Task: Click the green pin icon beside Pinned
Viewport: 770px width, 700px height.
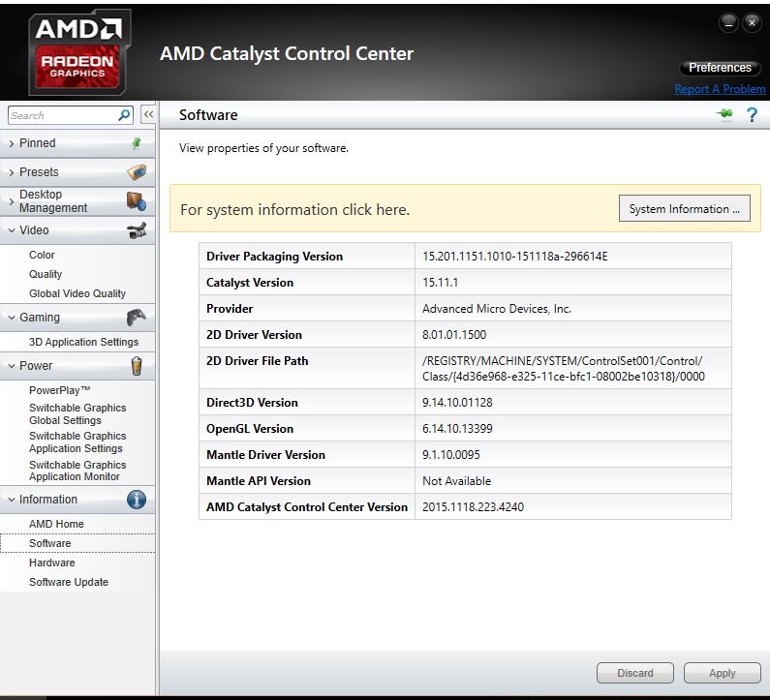Action: click(x=137, y=143)
